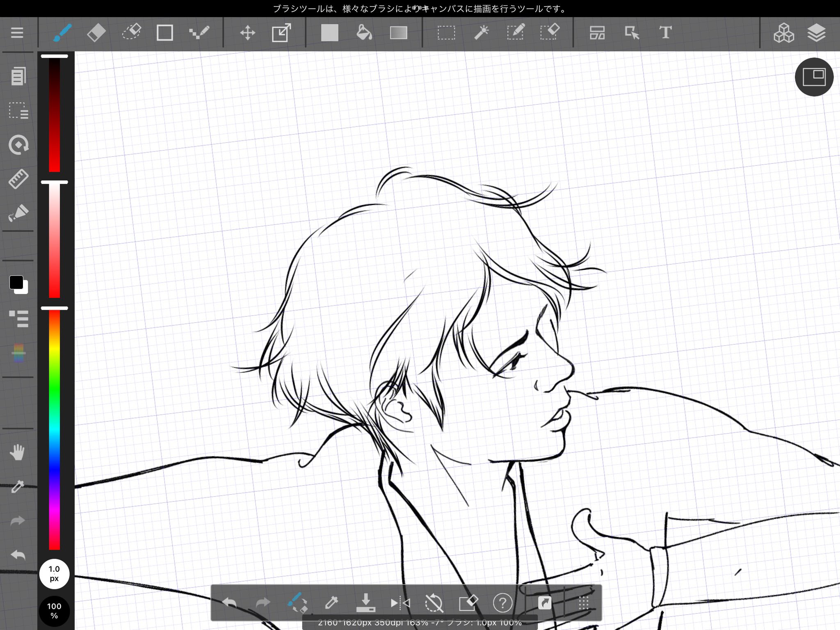Screen dimensions: 840x630
Task: Choose the Text tool
Action: click(665, 32)
